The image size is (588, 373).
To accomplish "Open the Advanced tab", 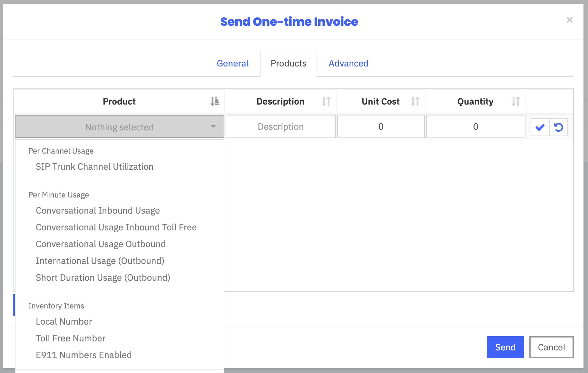I will pyautogui.click(x=348, y=63).
